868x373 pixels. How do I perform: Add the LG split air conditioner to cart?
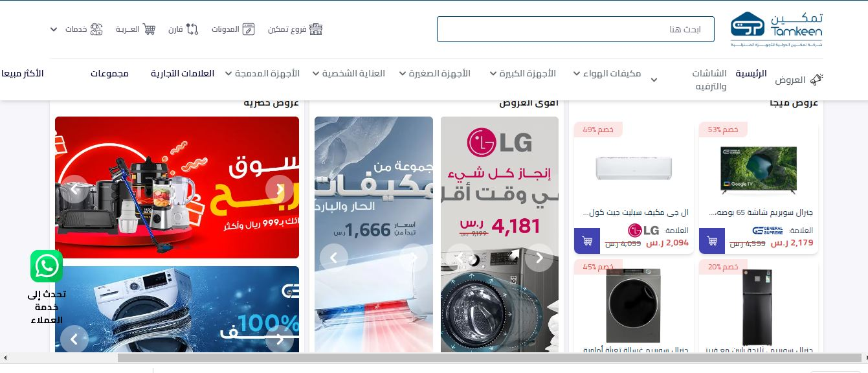(587, 241)
